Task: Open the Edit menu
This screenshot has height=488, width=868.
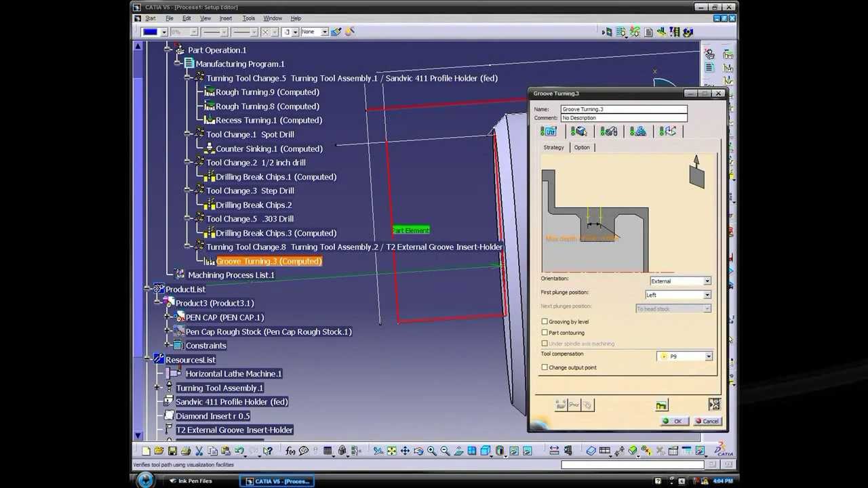Action: pos(186,18)
